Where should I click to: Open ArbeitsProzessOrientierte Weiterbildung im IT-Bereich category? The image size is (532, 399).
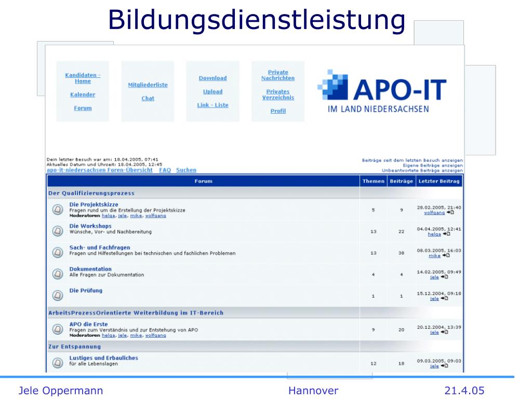[x=136, y=313]
